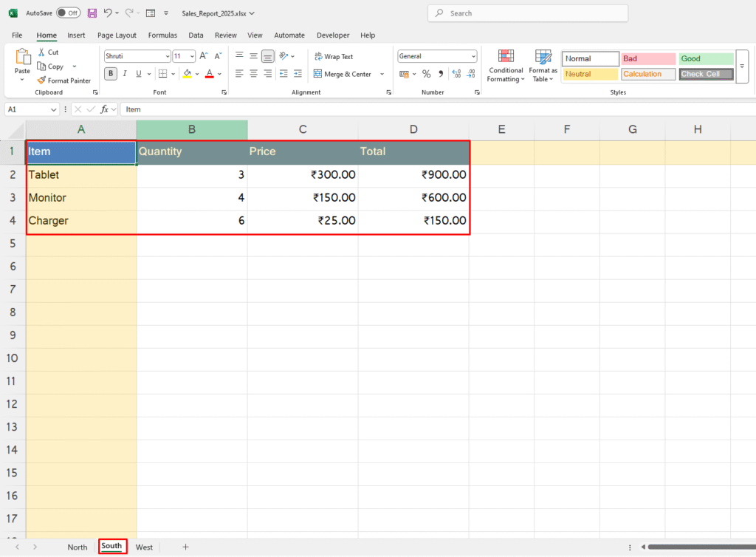Click the Format Painter brush icon
756x557 pixels.
click(x=42, y=81)
